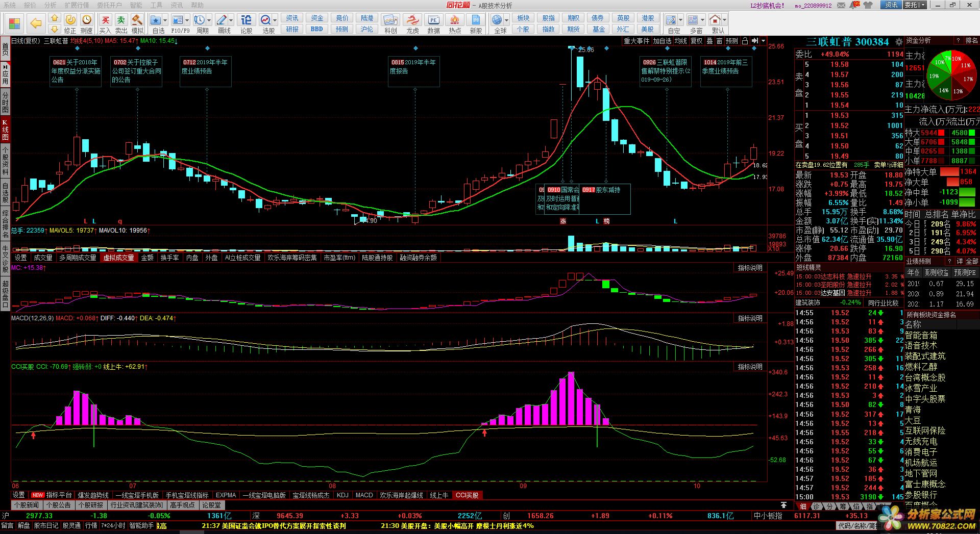Switch to the KDJ indicator tab
980x534 pixels.
pyautogui.click(x=342, y=495)
